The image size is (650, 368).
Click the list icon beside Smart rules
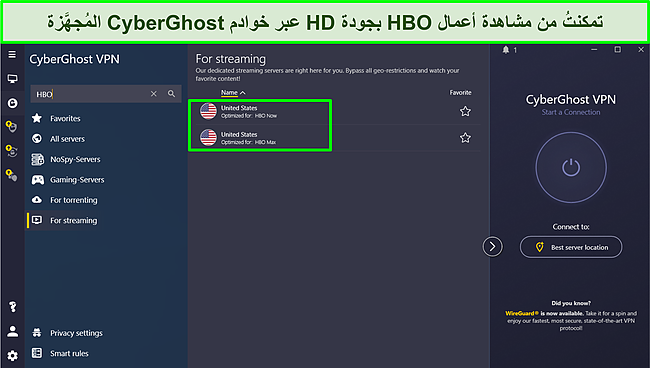(37, 353)
